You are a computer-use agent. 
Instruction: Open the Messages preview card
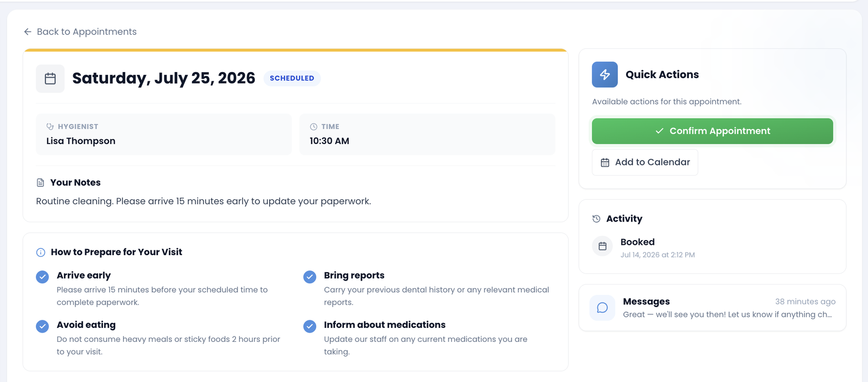coord(712,308)
